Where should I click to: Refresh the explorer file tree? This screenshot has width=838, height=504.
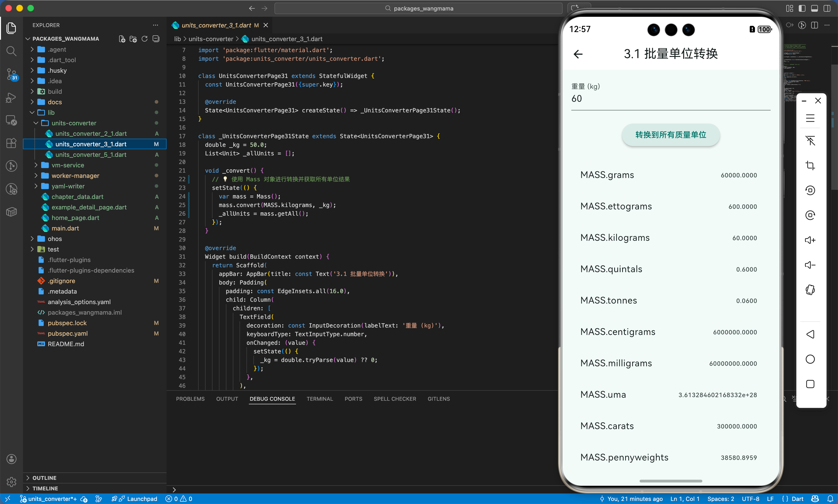[145, 39]
